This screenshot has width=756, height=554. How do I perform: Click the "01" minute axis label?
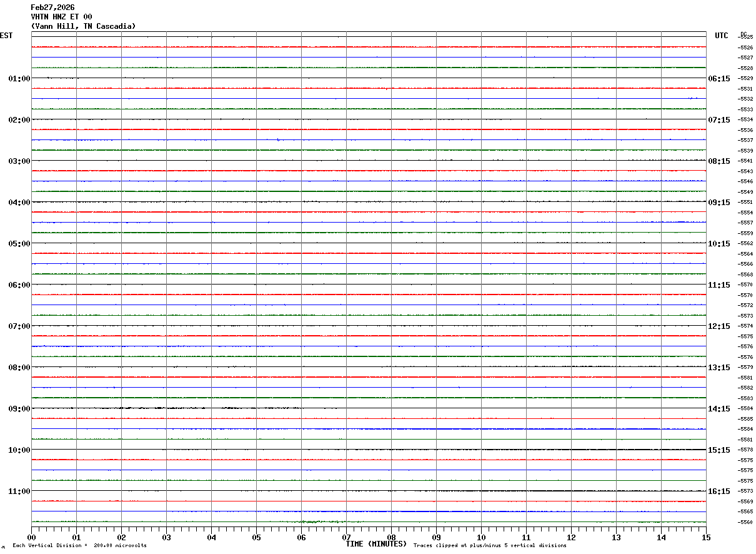click(x=76, y=537)
